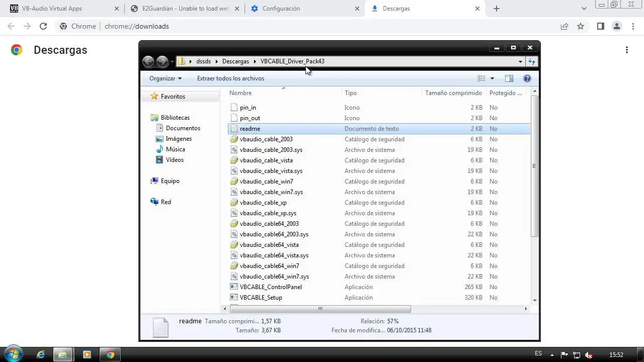The image size is (644, 362).
Task: Open the Descargas page three-dot menu
Action: 627,50
